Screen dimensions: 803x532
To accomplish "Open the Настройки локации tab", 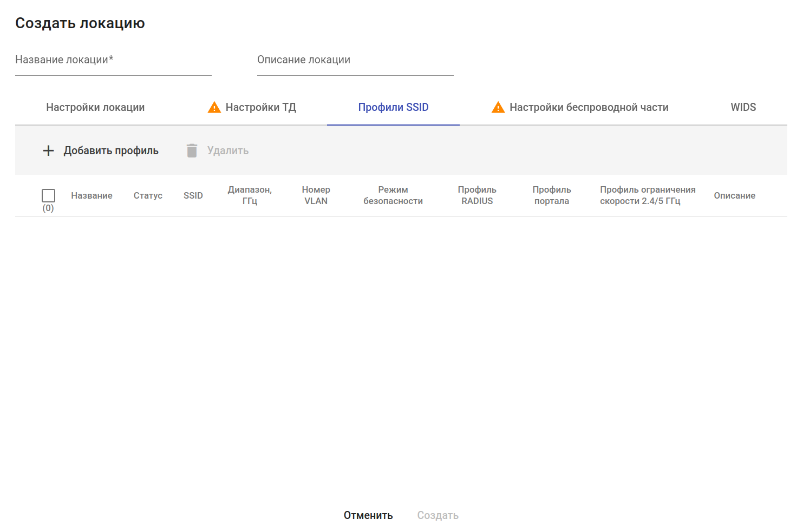I will click(x=95, y=107).
